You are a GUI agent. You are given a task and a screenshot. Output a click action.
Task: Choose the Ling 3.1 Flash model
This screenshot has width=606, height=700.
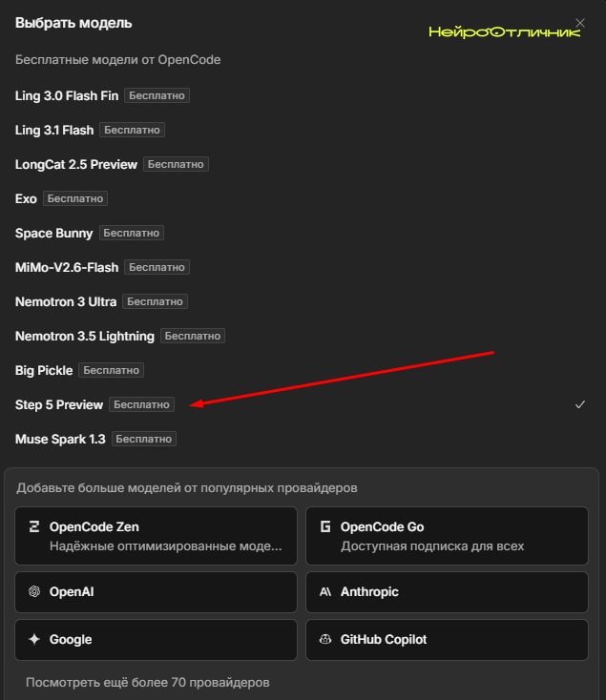(x=300, y=130)
